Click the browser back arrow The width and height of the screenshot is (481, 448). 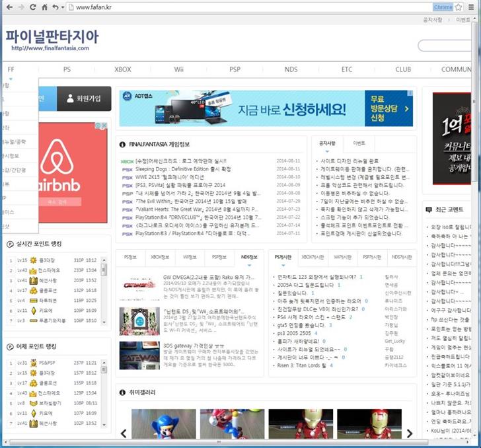pos(9,7)
